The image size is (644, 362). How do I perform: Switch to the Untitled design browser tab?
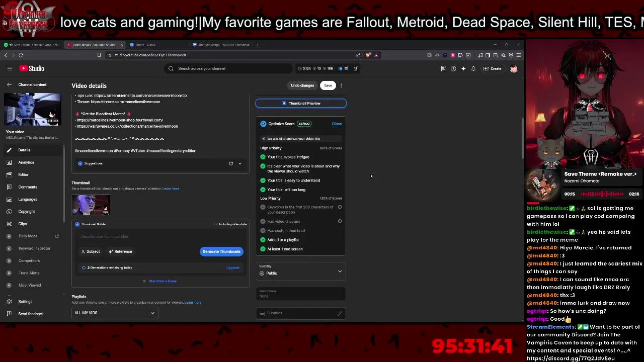220,45
